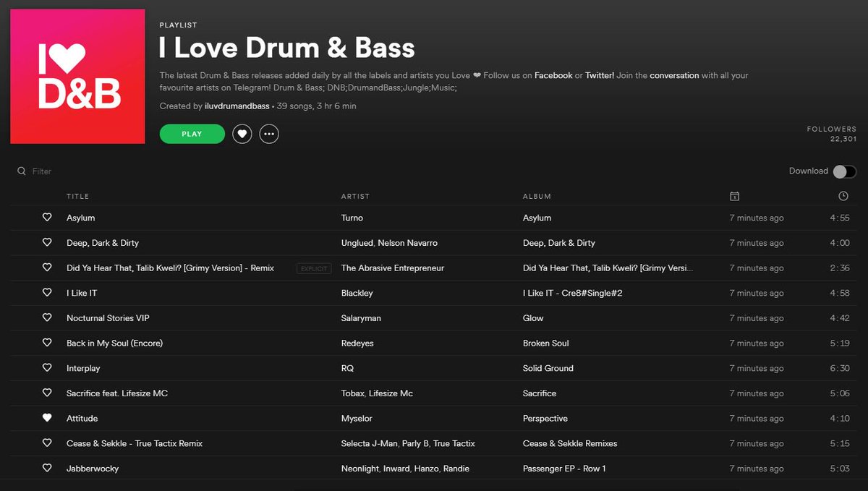The image size is (868, 491).
Task: Click the followers count 22,301
Action: pos(843,139)
